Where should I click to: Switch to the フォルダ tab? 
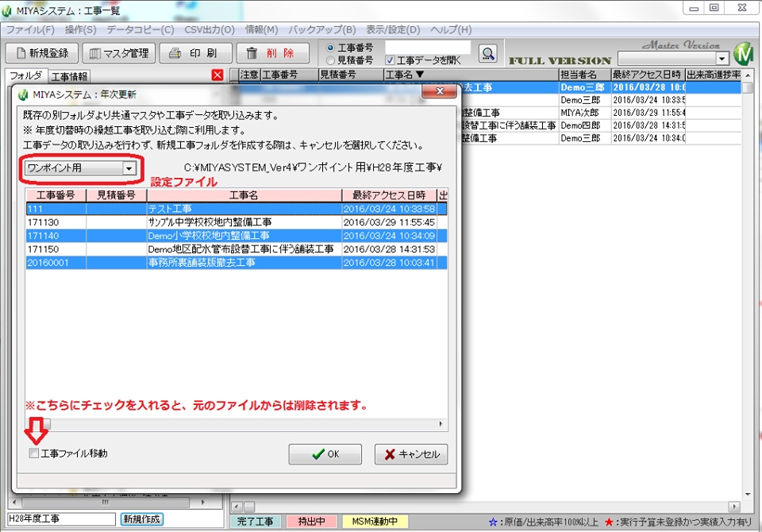[x=26, y=75]
